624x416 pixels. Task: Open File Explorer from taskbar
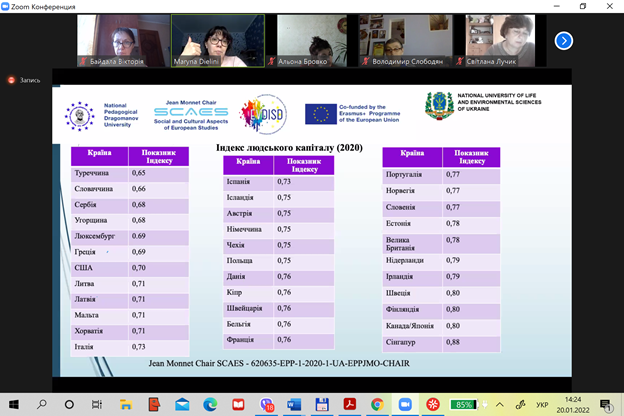(126, 405)
